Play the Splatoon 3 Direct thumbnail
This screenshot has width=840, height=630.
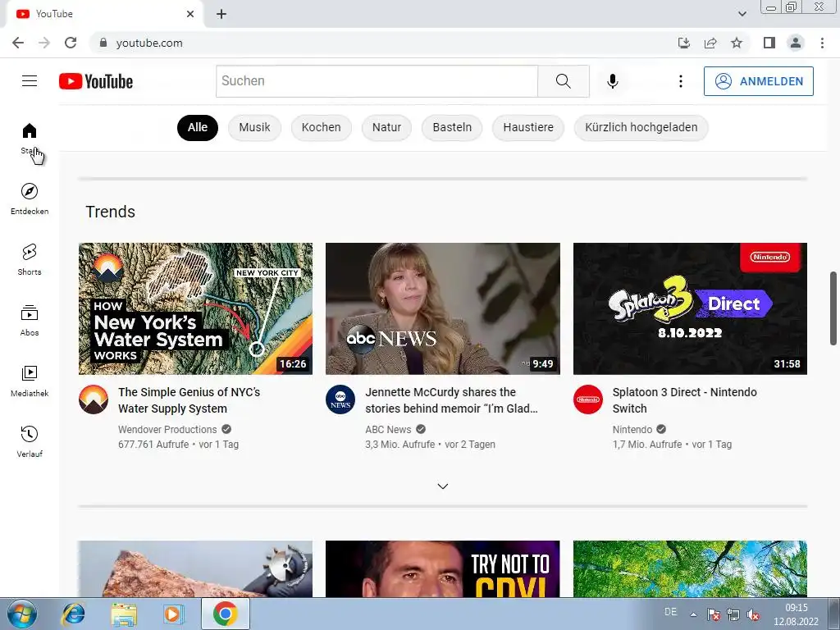click(x=690, y=308)
